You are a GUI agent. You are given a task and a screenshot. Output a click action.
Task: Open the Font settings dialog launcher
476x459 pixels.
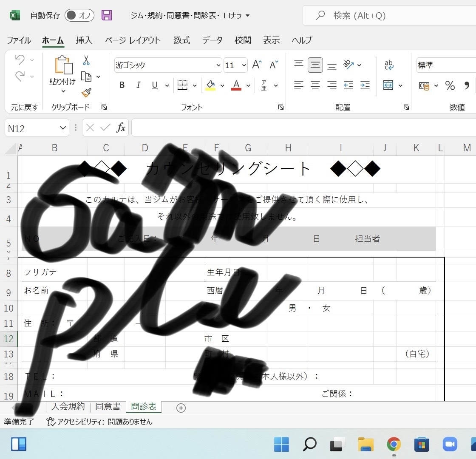coord(281,107)
